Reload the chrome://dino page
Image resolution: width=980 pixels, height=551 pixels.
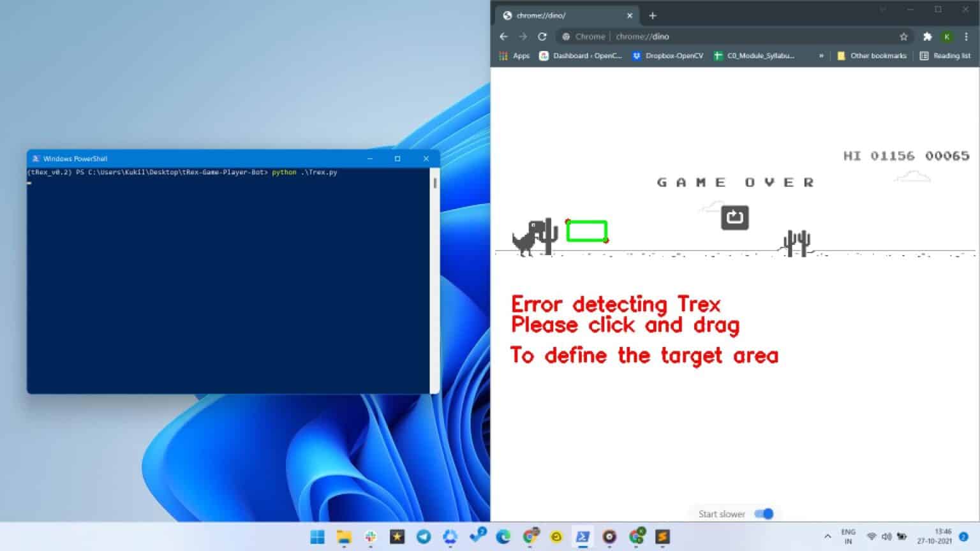542,37
